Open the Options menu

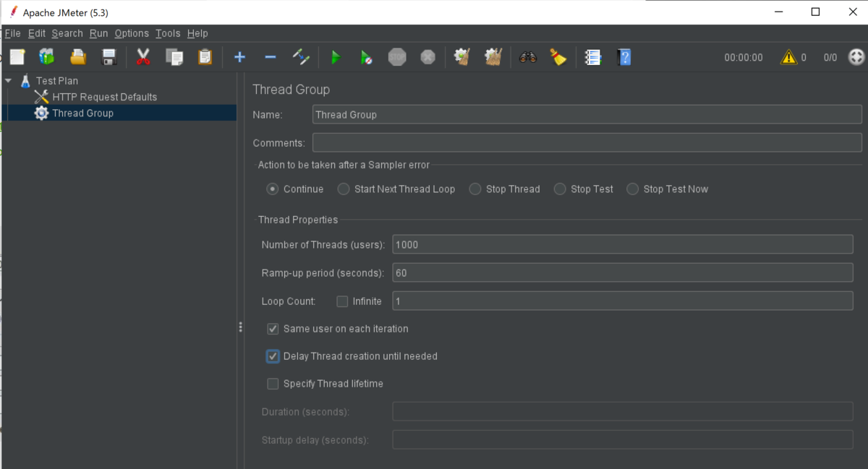[132, 33]
